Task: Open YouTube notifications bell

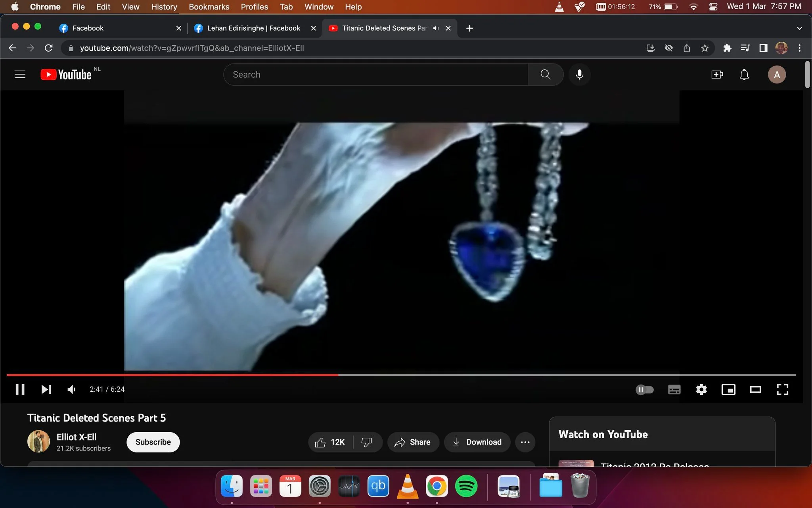Action: (x=744, y=75)
